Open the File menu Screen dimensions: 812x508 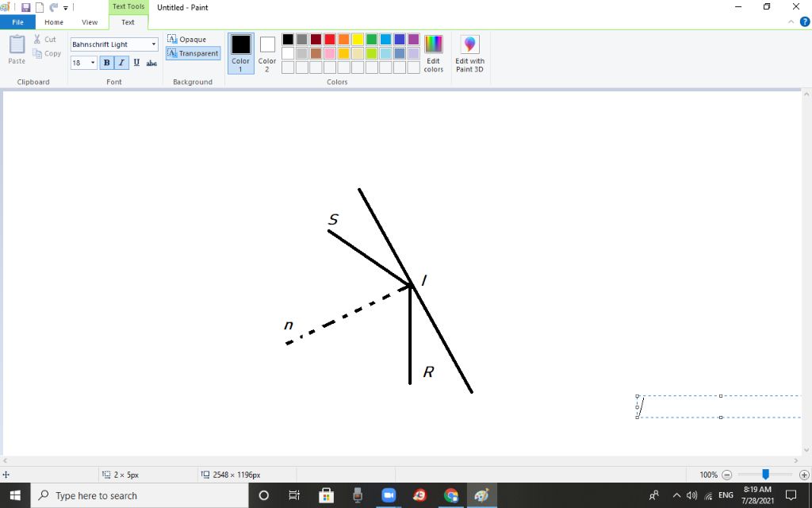[x=17, y=22]
